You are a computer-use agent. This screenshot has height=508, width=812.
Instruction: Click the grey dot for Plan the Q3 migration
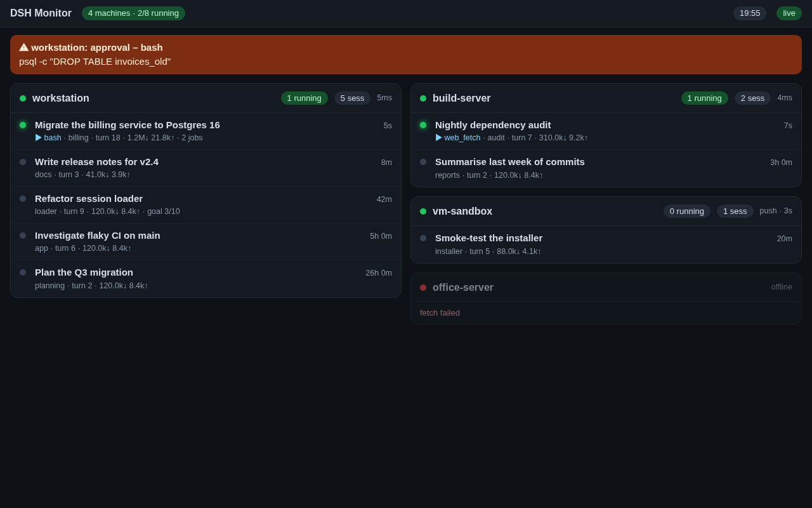[23, 272]
